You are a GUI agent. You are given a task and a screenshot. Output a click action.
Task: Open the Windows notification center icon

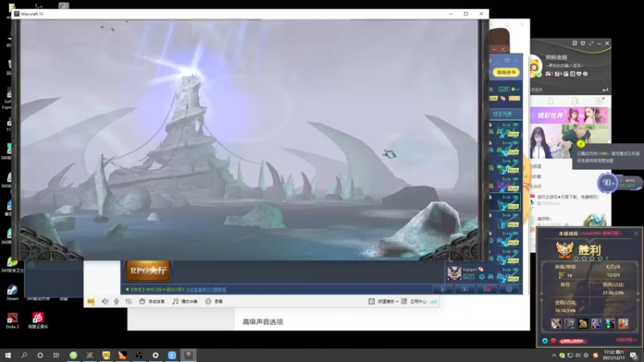point(634,356)
